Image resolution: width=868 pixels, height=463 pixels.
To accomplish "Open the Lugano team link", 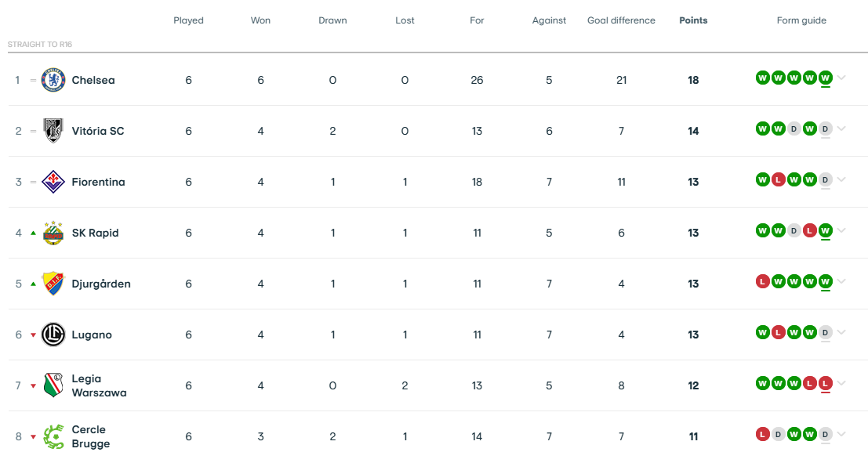I will [x=92, y=335].
